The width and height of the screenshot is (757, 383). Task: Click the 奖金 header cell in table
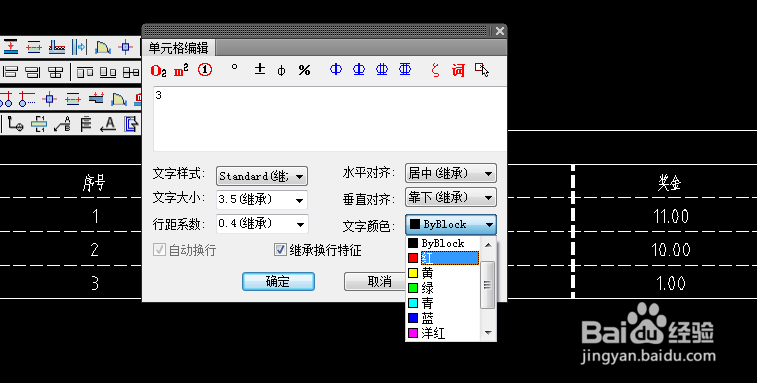(669, 183)
